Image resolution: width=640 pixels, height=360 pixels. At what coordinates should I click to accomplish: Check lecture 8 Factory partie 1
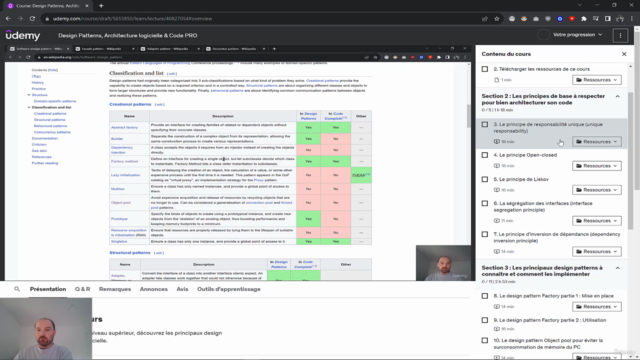(x=484, y=296)
